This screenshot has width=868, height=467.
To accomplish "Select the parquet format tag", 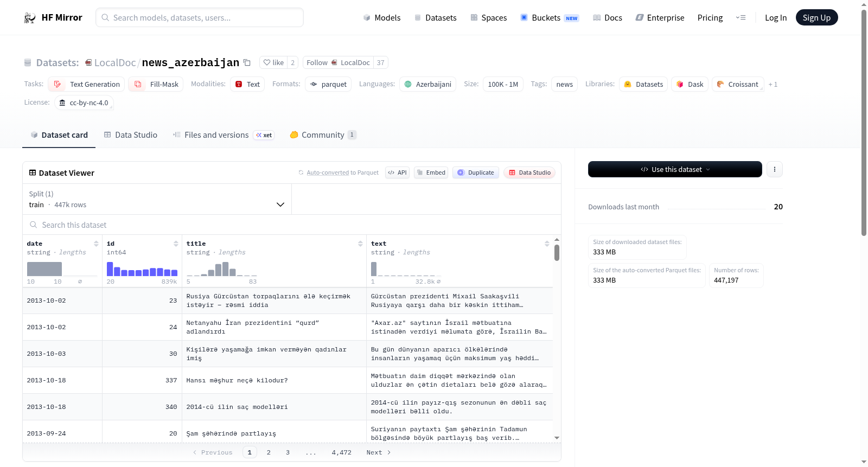I will [x=328, y=84].
